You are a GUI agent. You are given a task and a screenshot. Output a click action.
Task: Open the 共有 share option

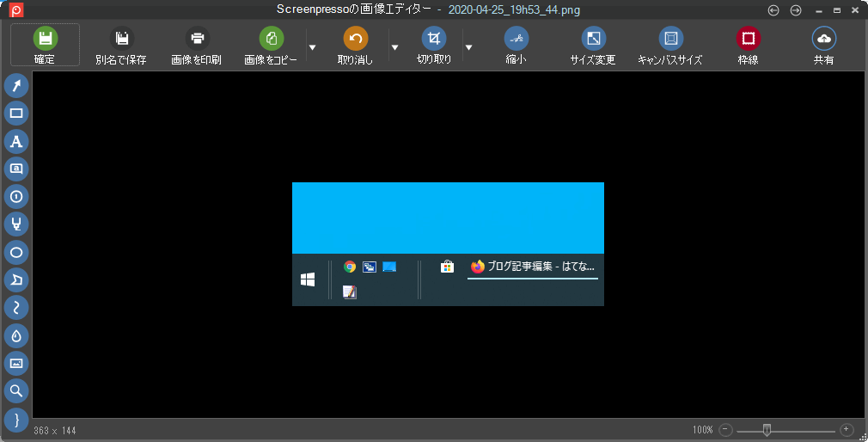point(823,45)
